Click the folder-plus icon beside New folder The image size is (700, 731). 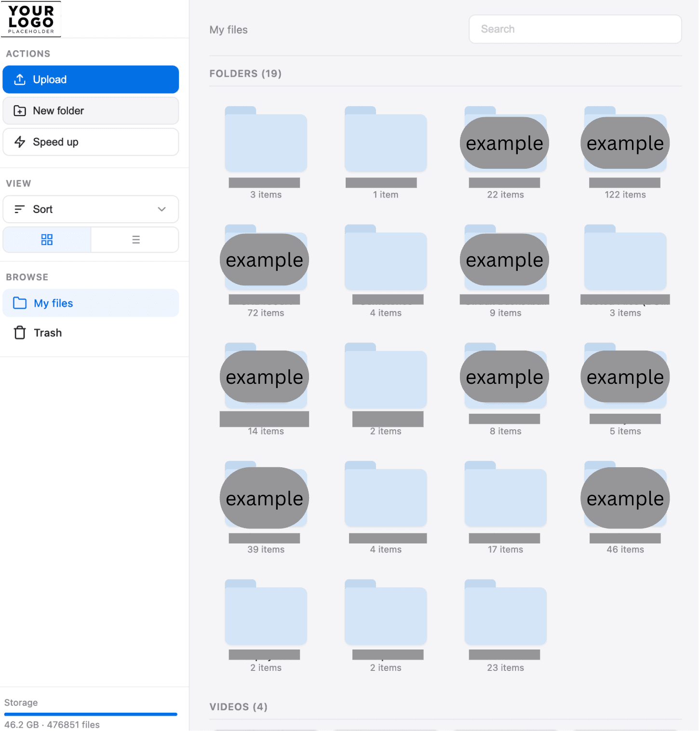pos(20,111)
